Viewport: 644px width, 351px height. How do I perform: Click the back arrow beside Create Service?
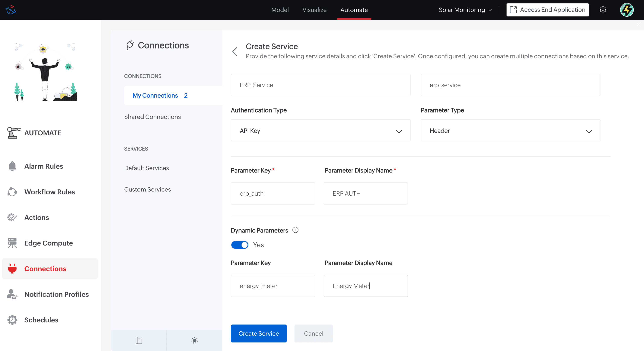coord(235,51)
